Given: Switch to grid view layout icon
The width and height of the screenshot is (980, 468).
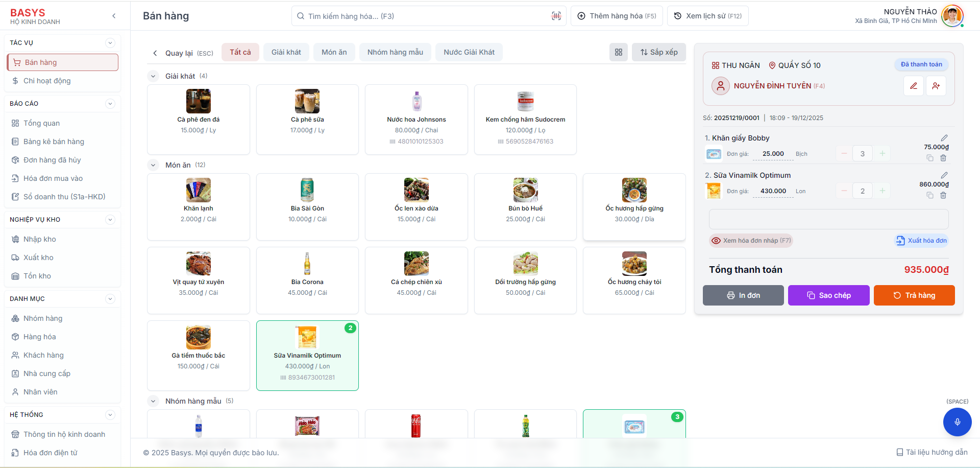Looking at the screenshot, I should coord(618,52).
